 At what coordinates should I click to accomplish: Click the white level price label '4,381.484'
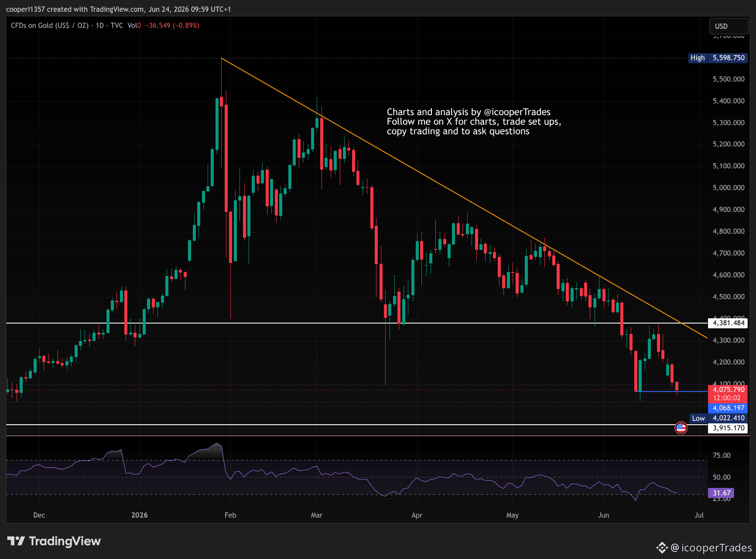tap(729, 323)
